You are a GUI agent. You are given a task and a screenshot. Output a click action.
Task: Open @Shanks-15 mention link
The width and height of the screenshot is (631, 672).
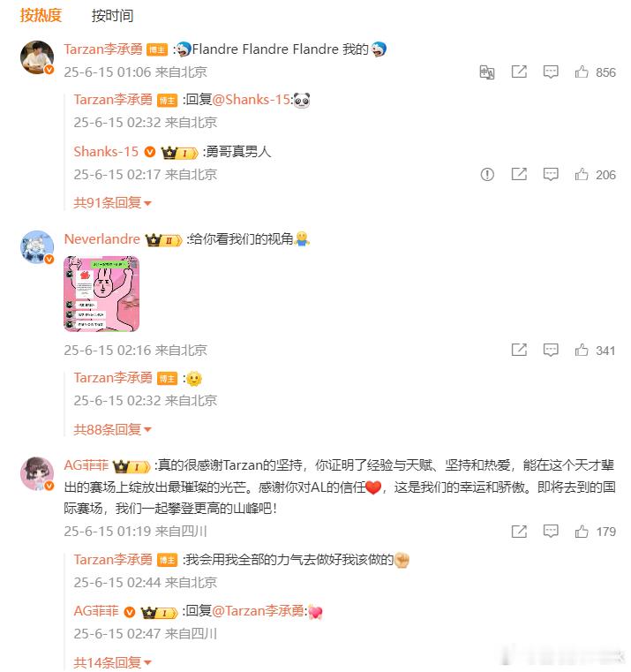tap(252, 100)
